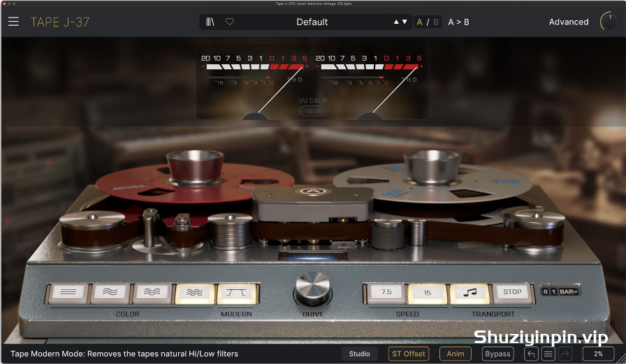Image resolution: width=626 pixels, height=364 pixels.
Task: Open the preset browser library icon
Action: coord(210,22)
